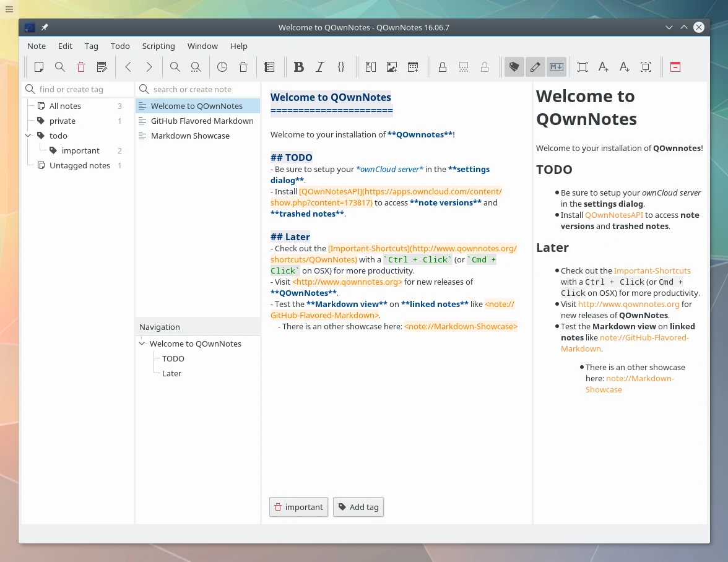Click the red remove note trash icon

pos(80,67)
